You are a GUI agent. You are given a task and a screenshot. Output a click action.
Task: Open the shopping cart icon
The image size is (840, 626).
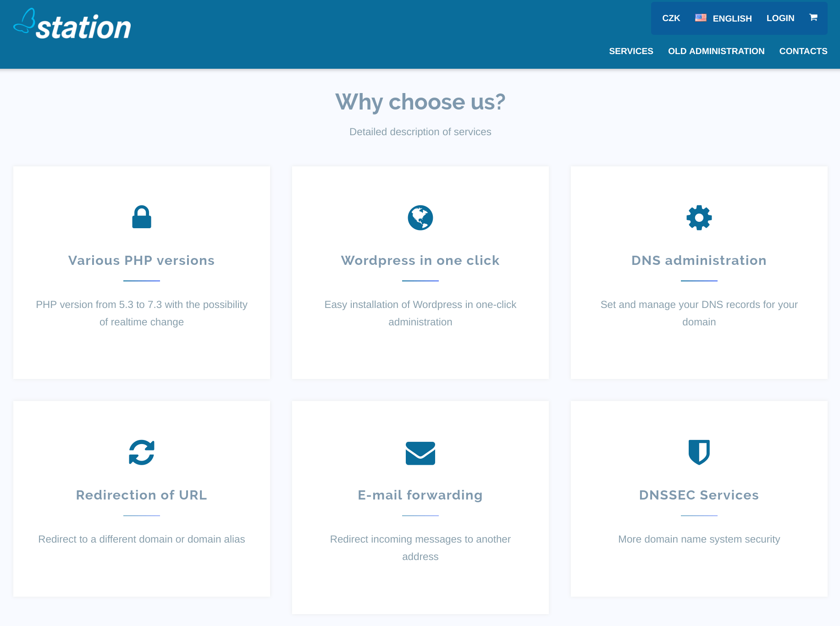click(813, 17)
